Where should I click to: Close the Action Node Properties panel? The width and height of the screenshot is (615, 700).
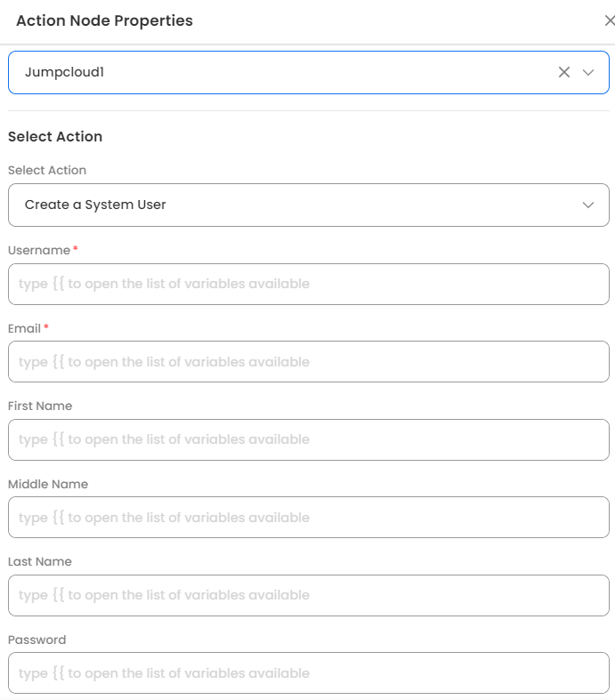[609, 20]
